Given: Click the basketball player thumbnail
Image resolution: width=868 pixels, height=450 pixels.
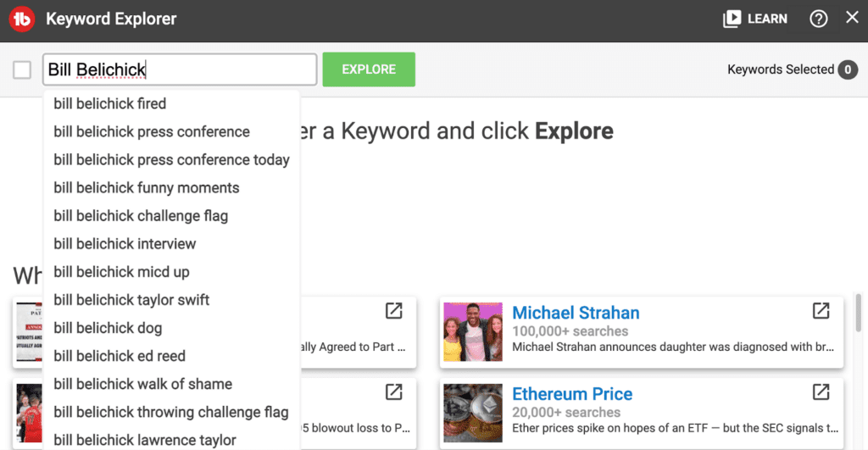Looking at the screenshot, I should pos(30,413).
